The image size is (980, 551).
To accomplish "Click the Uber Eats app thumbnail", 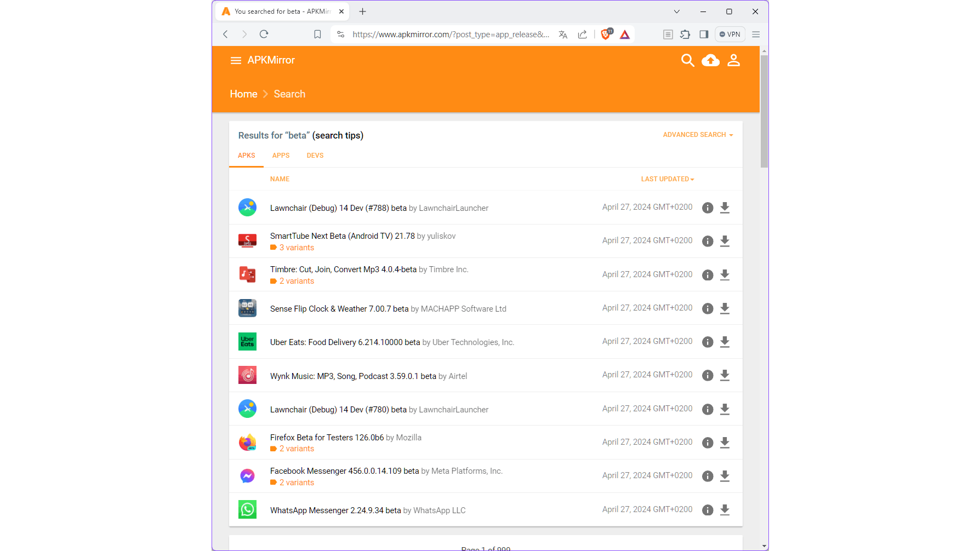I will click(x=247, y=342).
